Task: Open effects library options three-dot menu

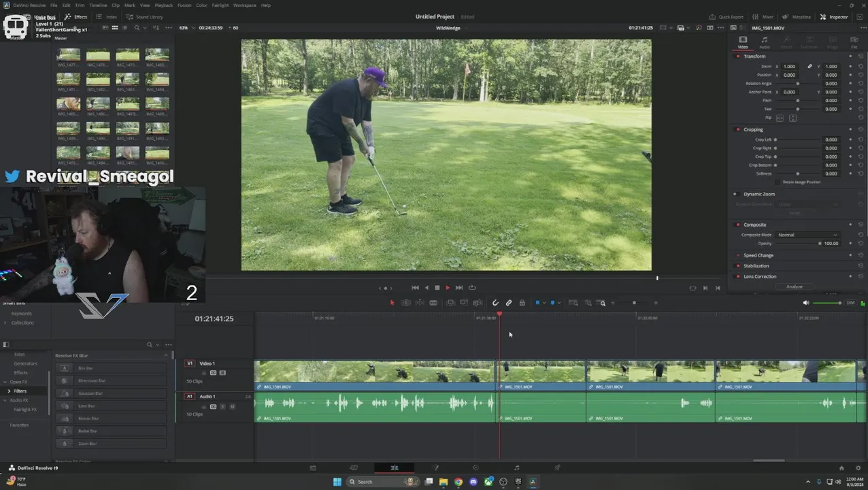Action: tap(168, 344)
